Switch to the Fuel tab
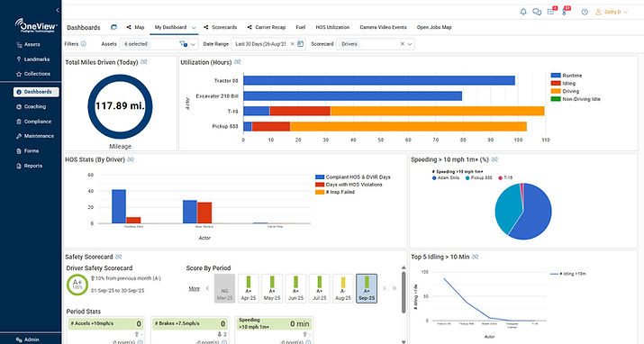 tap(301, 27)
